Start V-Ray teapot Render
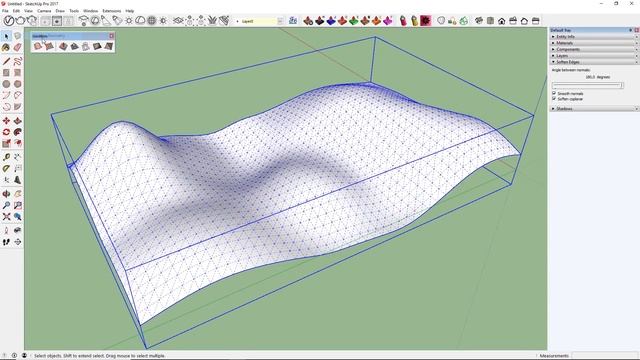 (20, 20)
